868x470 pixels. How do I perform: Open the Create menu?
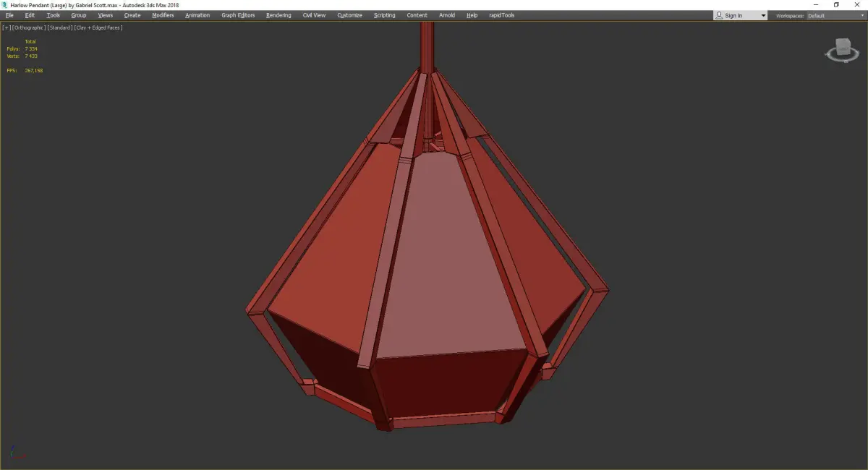132,15
